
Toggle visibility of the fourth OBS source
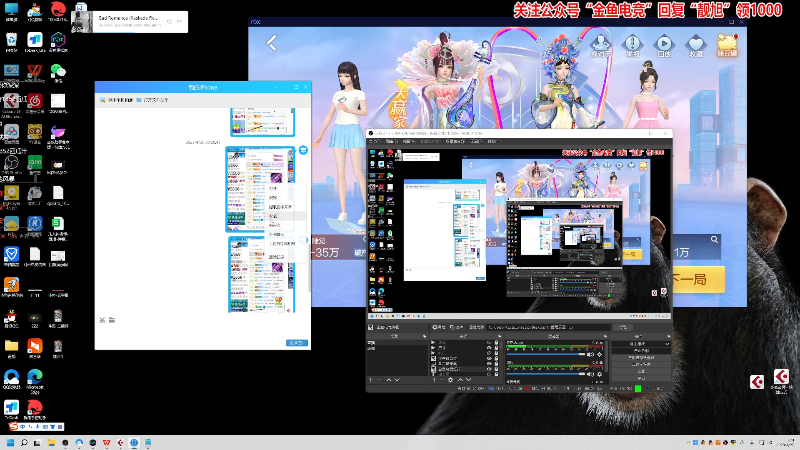[x=489, y=358]
